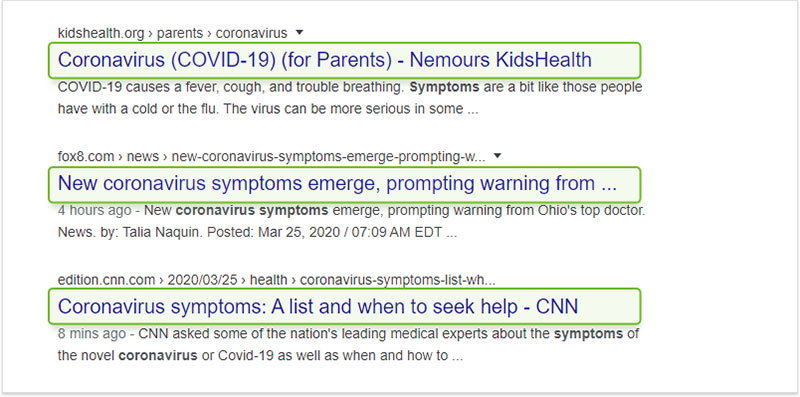Click the fox8.com domain text
The image size is (800, 397).
[x=86, y=157]
